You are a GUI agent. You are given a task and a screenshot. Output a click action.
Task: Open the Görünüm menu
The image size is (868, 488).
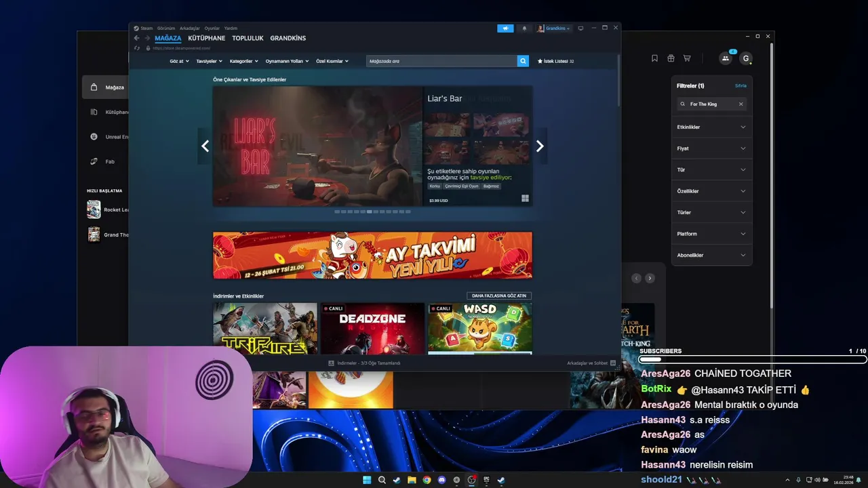point(166,28)
